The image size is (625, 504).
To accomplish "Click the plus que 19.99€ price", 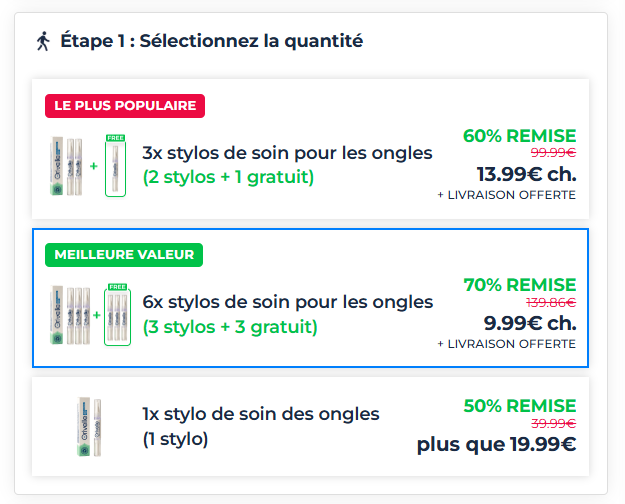I will (x=496, y=444).
